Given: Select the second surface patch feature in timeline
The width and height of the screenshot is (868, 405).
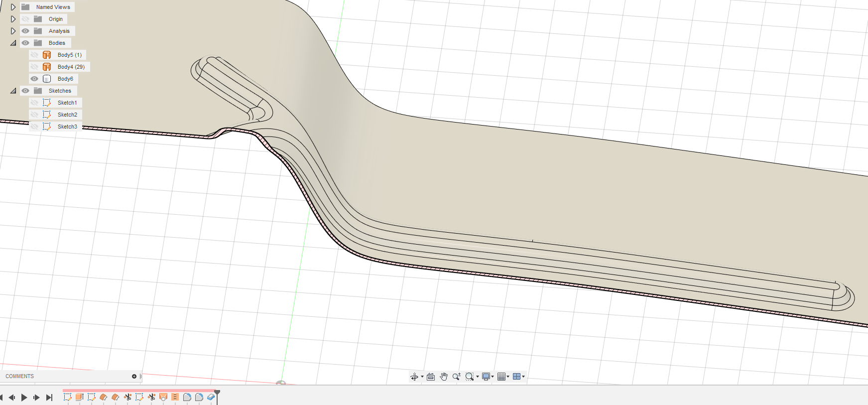Looking at the screenshot, I should [115, 397].
